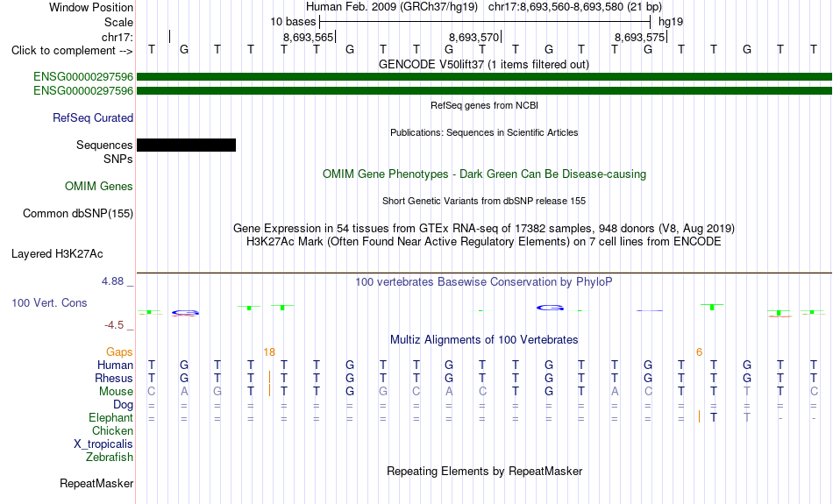
Task: Click the 4.88 PhyloP upper scale value
Action: coord(112,281)
